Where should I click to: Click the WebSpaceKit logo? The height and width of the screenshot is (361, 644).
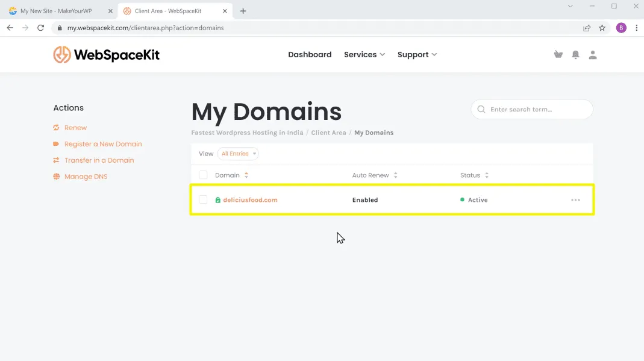click(107, 55)
